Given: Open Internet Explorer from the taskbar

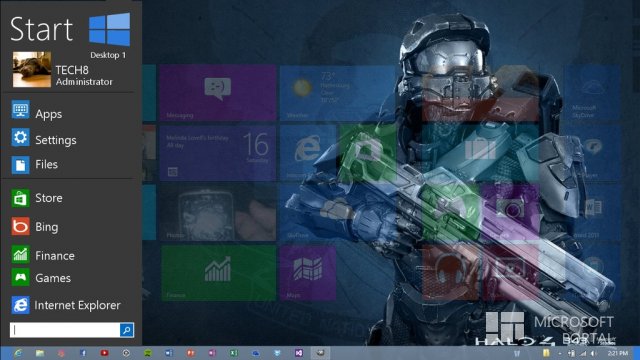Looking at the screenshot, I should point(18,353).
